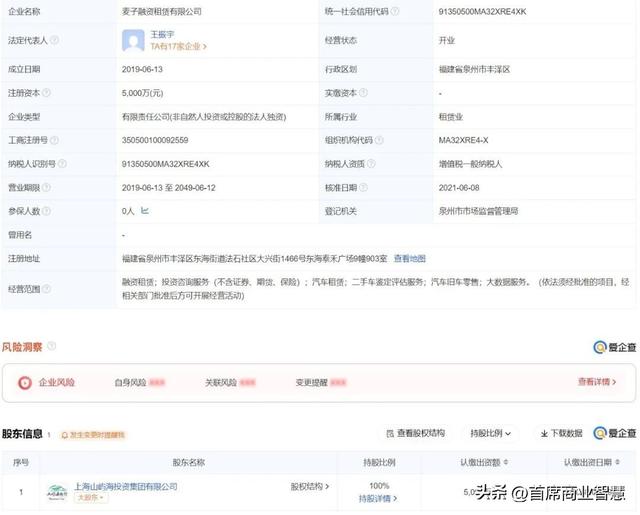This screenshot has height=515, width=640.
Task: Open 上海山屿海投资集团有限公司 shareholder link
Action: click(126, 486)
